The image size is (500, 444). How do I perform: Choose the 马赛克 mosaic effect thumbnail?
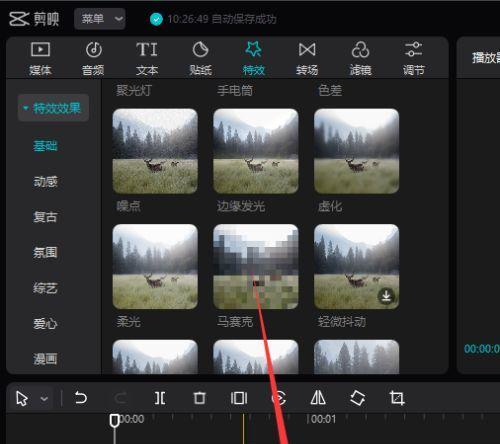256,266
